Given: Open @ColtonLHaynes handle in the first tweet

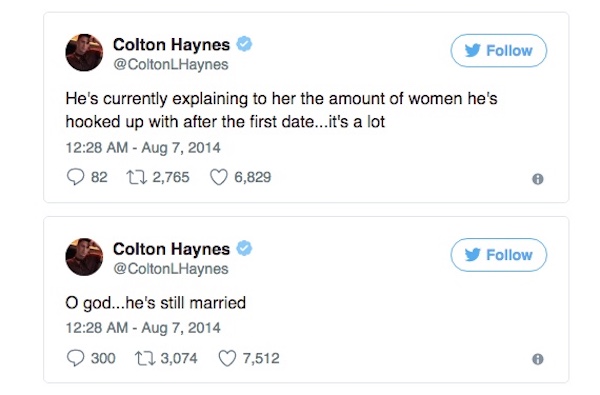Looking at the screenshot, I should pyautogui.click(x=171, y=64).
